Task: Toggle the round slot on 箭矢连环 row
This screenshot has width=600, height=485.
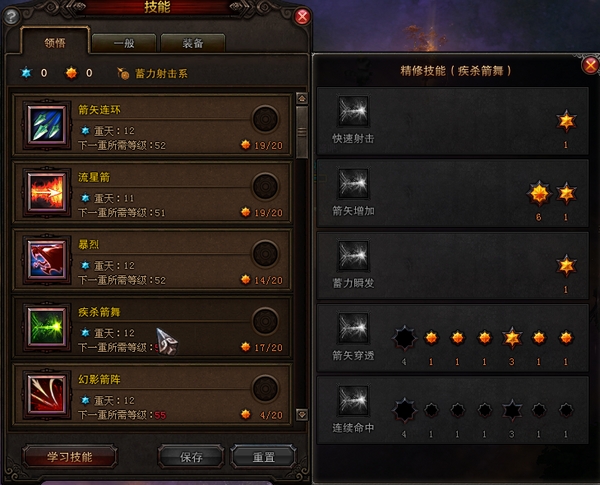Action: (265, 119)
